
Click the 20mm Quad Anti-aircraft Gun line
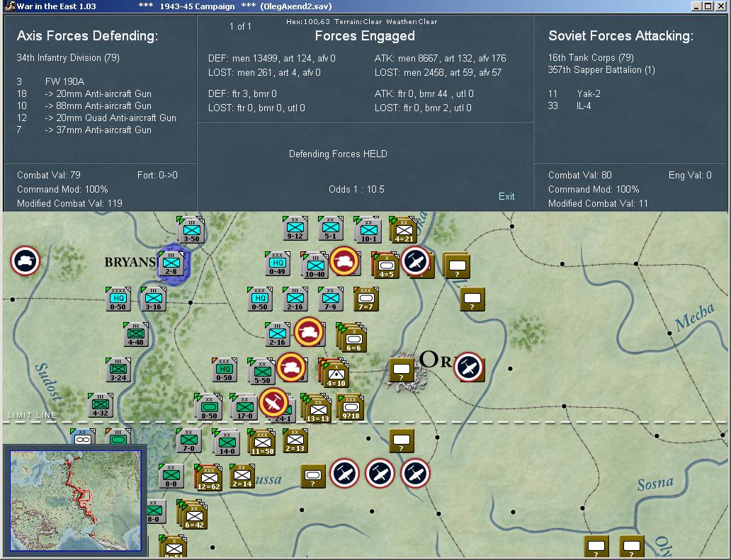pos(96,118)
